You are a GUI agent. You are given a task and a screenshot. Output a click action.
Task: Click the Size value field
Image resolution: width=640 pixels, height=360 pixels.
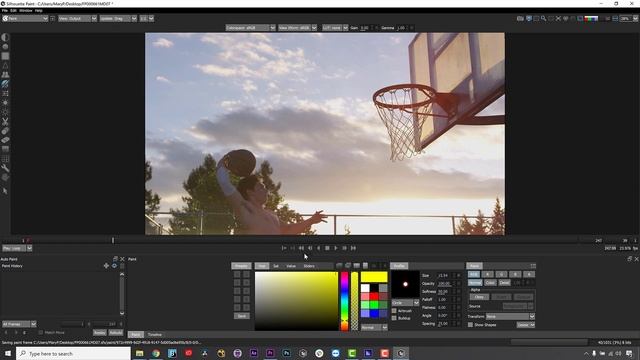pos(444,276)
